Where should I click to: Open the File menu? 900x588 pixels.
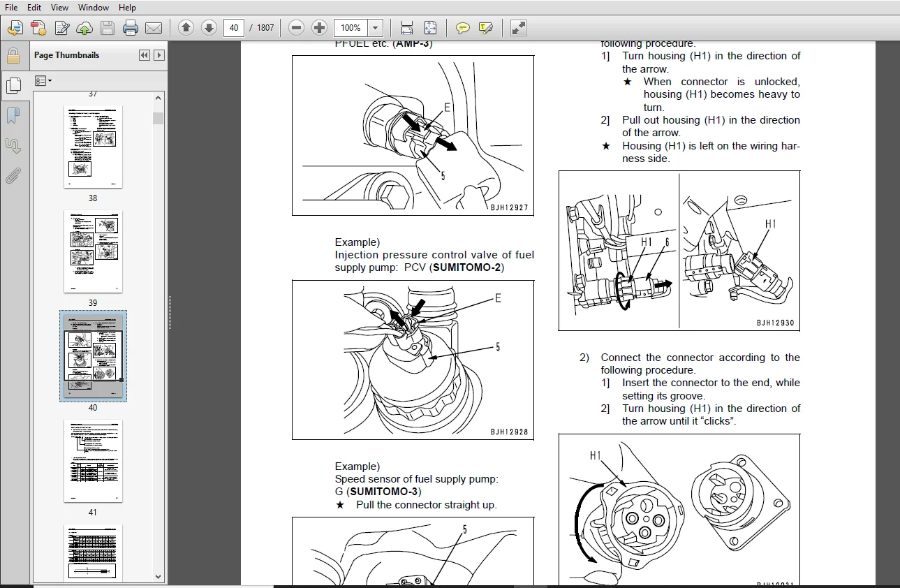(x=11, y=7)
